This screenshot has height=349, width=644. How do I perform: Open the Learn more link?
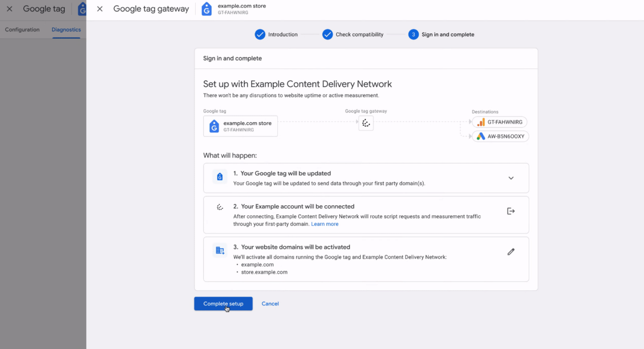(325, 224)
